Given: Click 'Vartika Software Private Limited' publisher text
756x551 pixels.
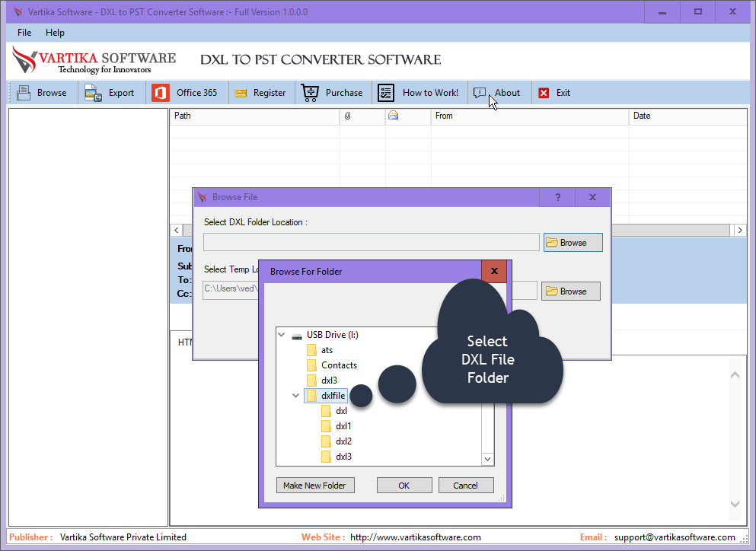Looking at the screenshot, I should pos(123,537).
